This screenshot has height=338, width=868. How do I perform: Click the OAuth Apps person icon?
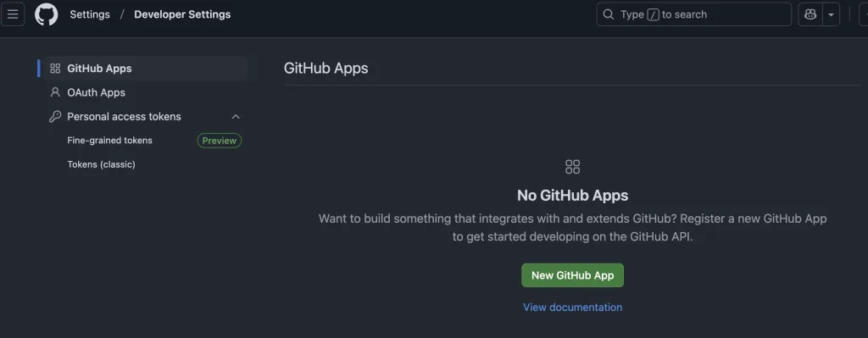55,92
